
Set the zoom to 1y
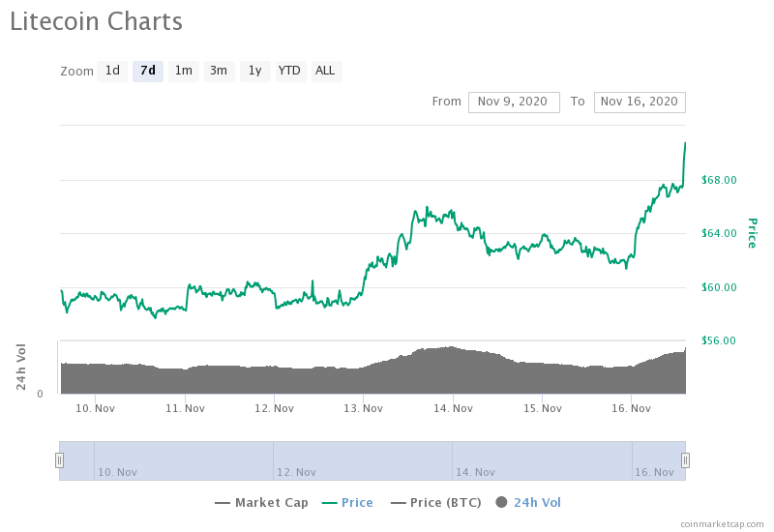coord(254,71)
